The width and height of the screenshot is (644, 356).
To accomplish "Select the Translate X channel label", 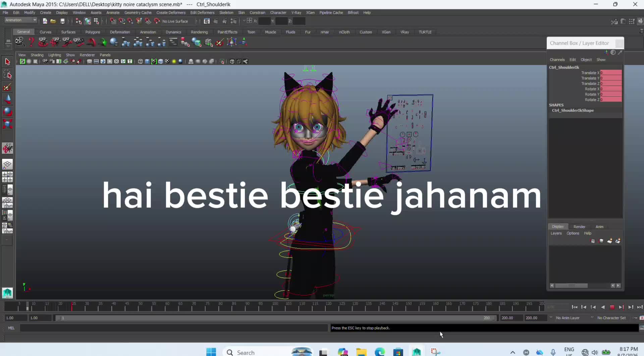I will coord(590,73).
